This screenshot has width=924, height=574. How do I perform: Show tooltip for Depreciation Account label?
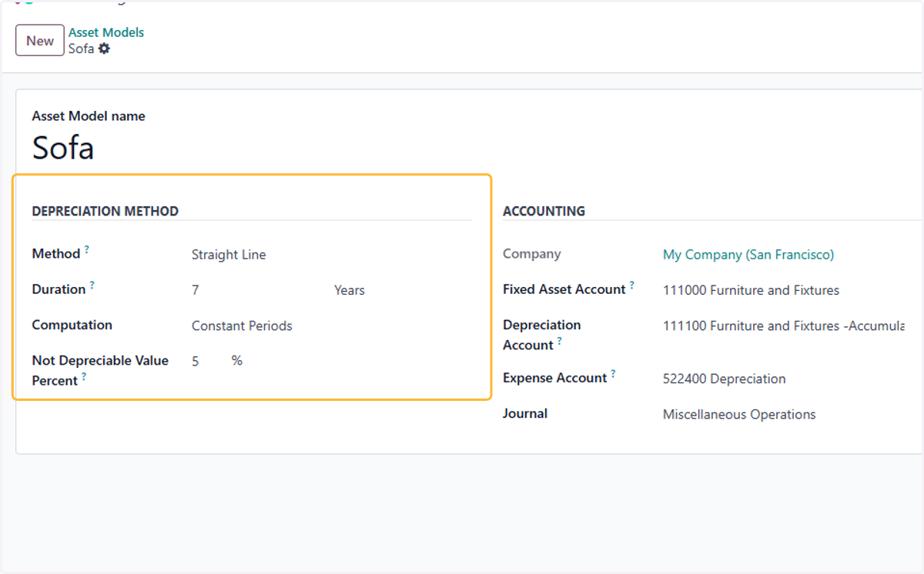(560, 341)
